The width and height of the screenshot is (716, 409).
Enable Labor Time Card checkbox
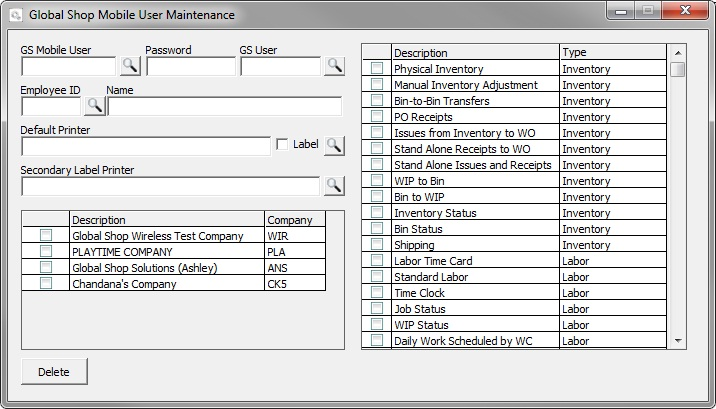click(377, 260)
